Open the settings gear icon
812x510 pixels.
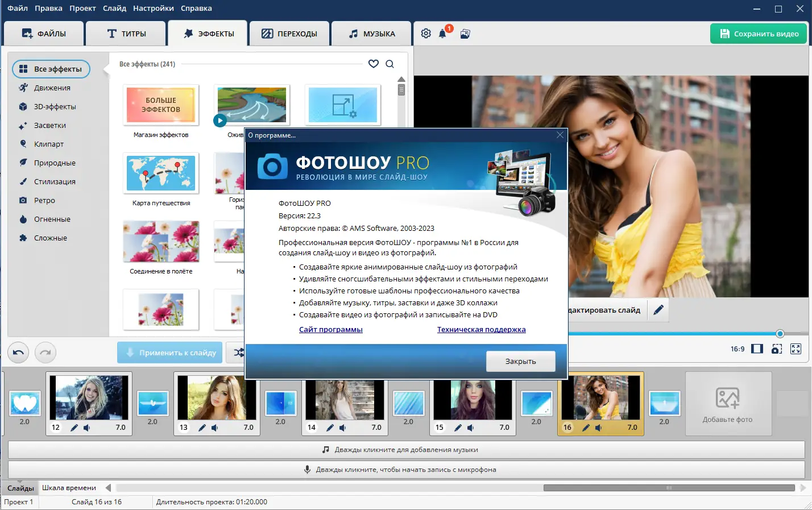click(x=426, y=34)
